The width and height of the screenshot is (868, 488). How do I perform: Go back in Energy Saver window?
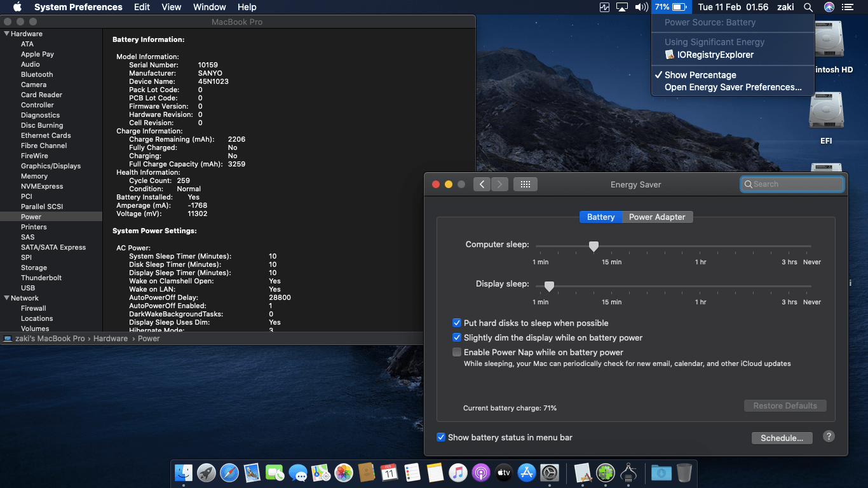482,184
